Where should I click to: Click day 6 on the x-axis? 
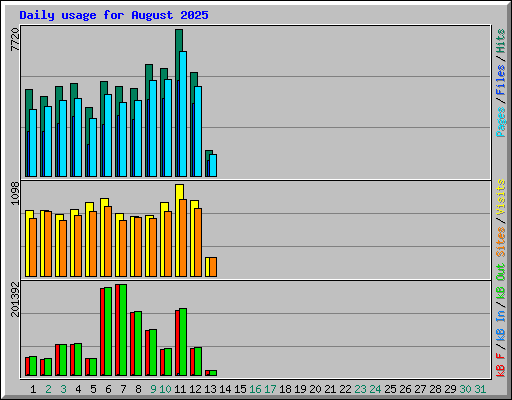[108, 389]
